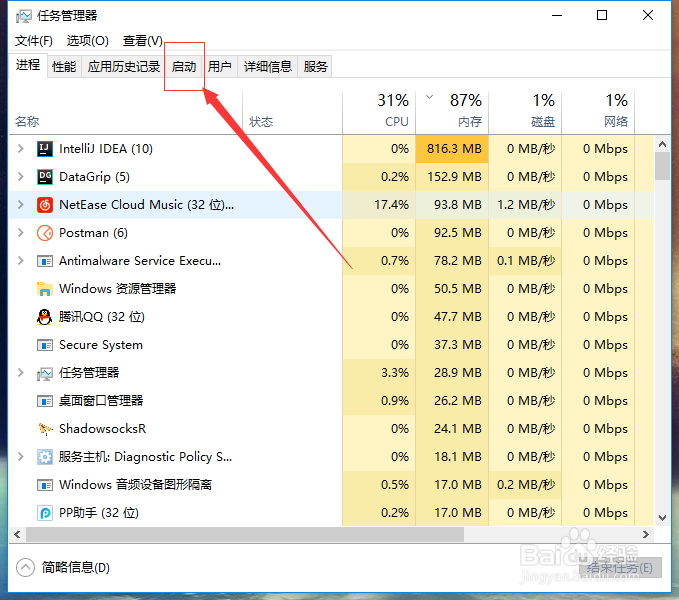Select the 17.4% CPU cell
Screen dimensions: 679x600
point(379,205)
